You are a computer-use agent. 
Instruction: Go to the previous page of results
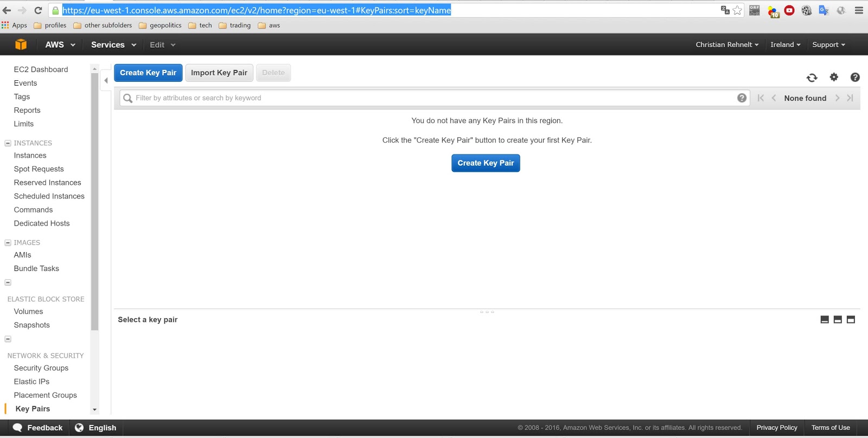pos(774,98)
